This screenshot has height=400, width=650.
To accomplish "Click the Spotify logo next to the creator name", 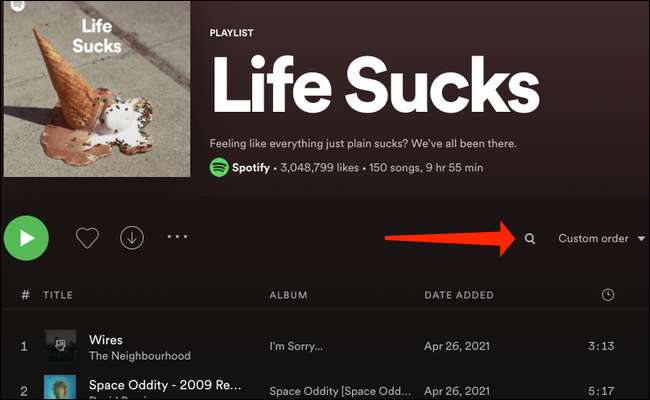I will 219,168.
